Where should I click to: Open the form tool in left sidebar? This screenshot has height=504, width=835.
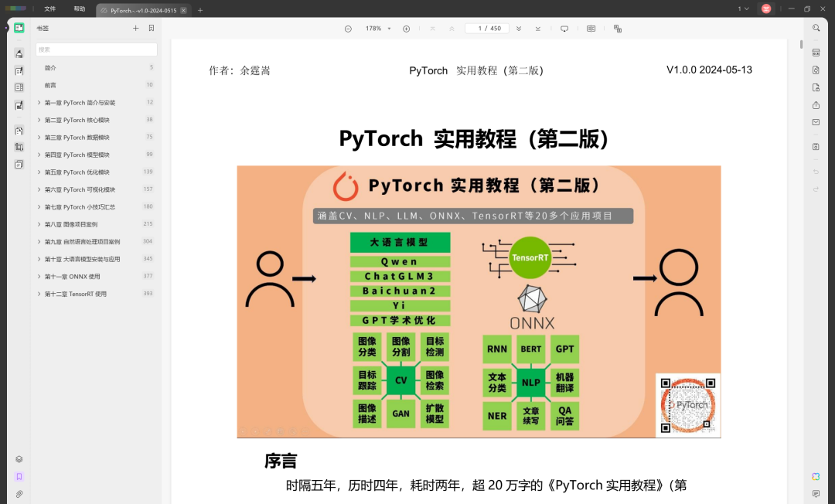[19, 88]
